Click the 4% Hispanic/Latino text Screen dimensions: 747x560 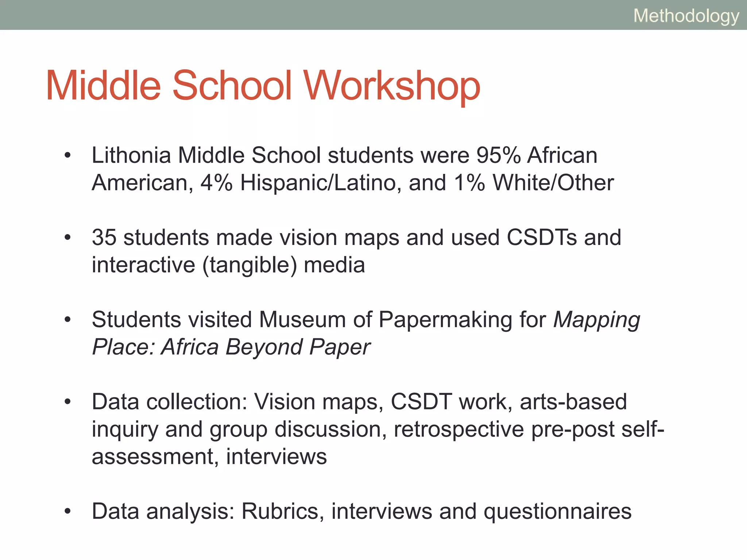click(298, 183)
